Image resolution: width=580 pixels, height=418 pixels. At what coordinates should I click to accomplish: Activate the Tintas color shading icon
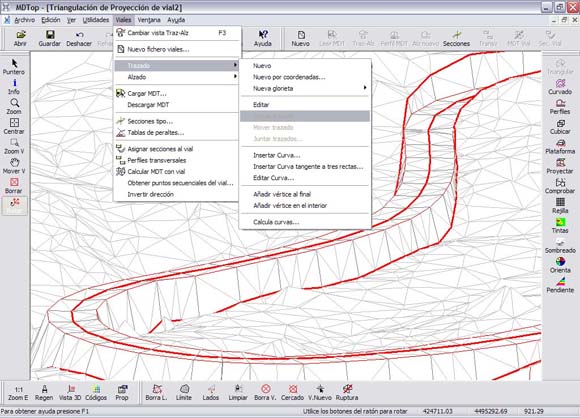[x=560, y=226]
